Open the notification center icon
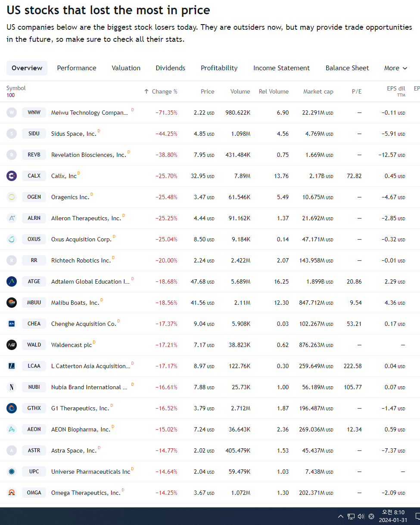420x525 pixels. tap(417, 516)
